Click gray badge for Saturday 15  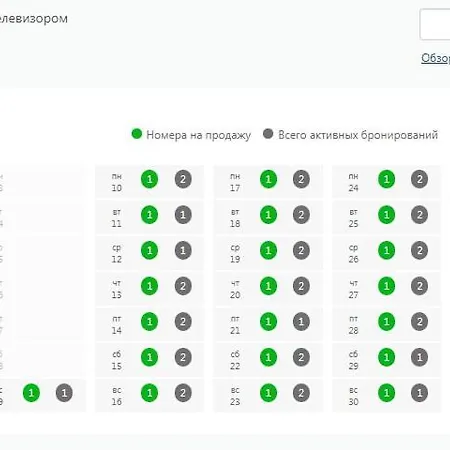point(183,357)
